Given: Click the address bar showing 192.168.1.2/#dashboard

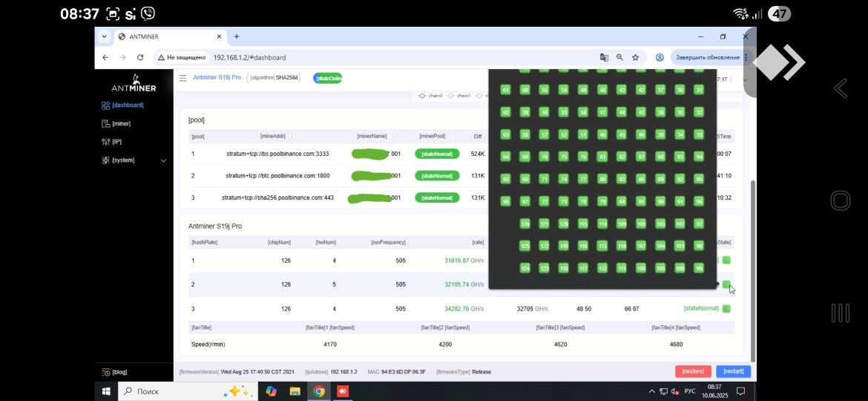Looking at the screenshot, I should click(250, 58).
